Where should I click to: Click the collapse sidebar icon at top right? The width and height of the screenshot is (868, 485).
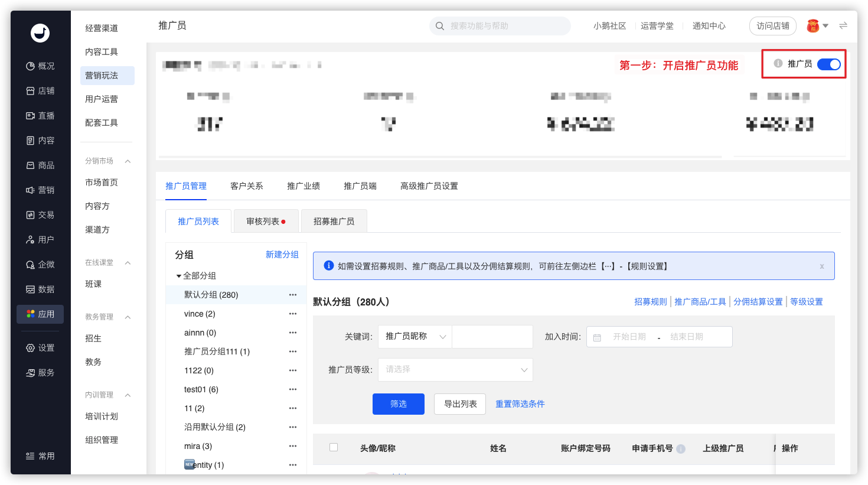click(x=843, y=25)
